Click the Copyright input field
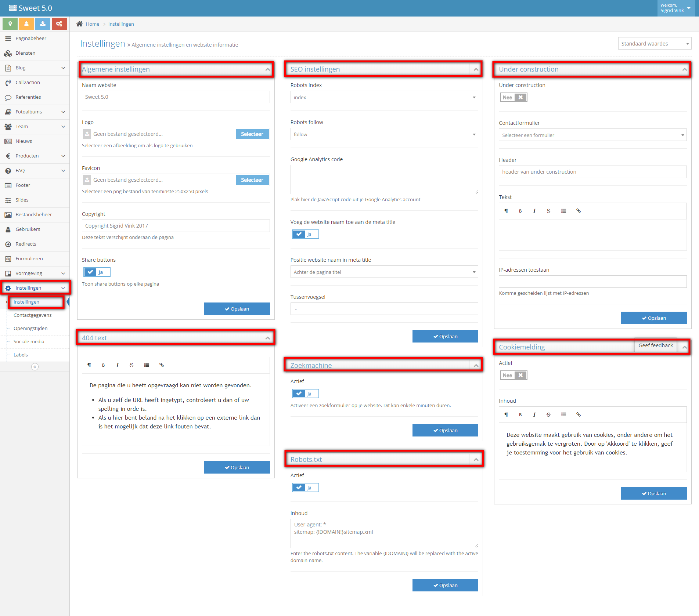Image resolution: width=699 pixels, height=616 pixels. tap(176, 226)
